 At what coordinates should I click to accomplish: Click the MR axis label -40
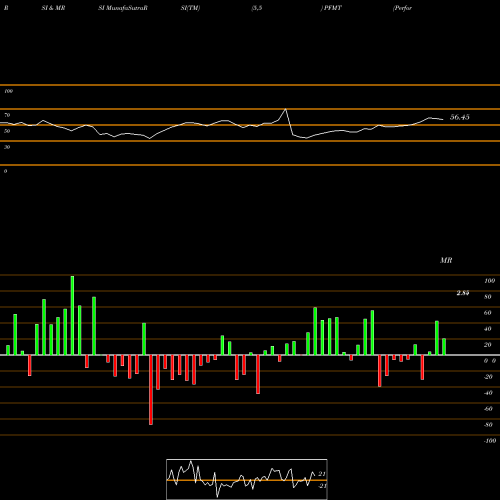point(488,393)
